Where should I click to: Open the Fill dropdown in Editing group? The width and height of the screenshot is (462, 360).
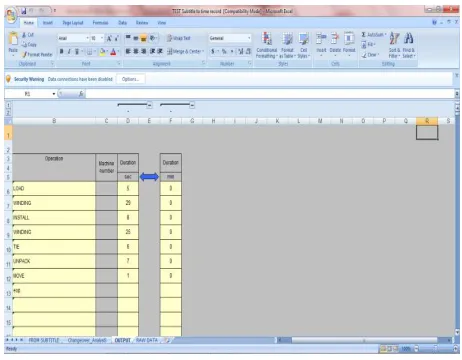point(368,45)
